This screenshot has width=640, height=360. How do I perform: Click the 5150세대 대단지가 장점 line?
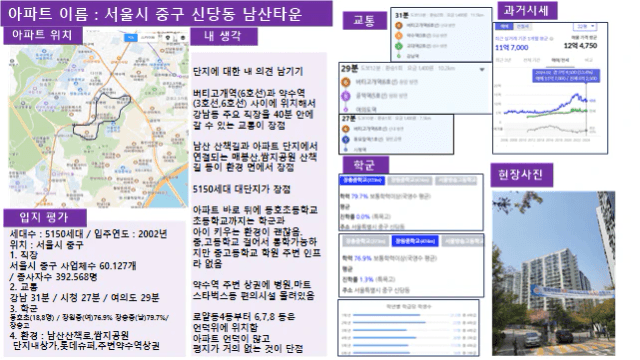(242, 189)
